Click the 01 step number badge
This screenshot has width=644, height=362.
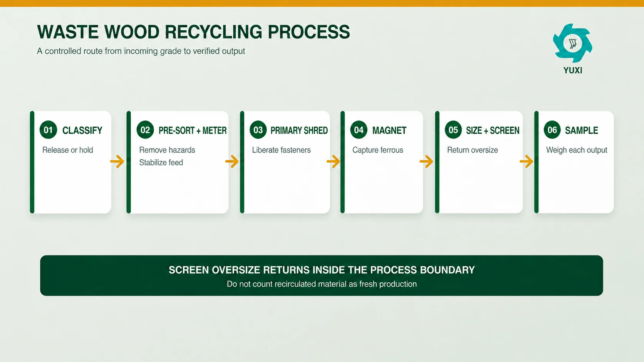[48, 130]
